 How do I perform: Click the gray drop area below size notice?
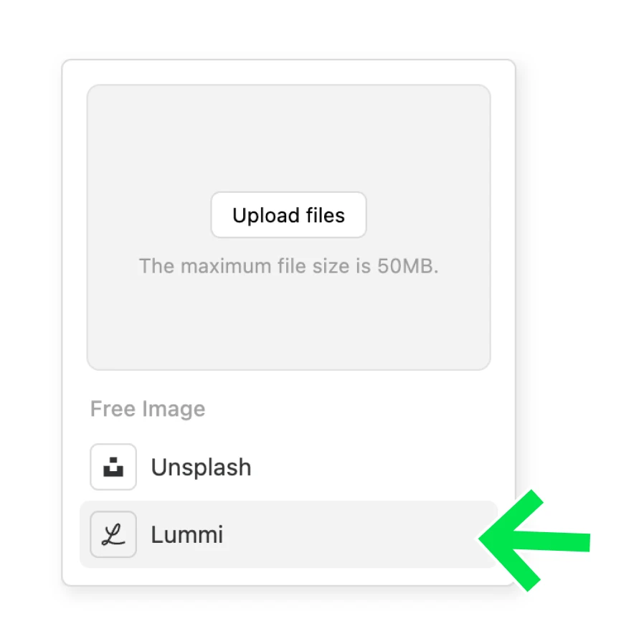tap(288, 323)
